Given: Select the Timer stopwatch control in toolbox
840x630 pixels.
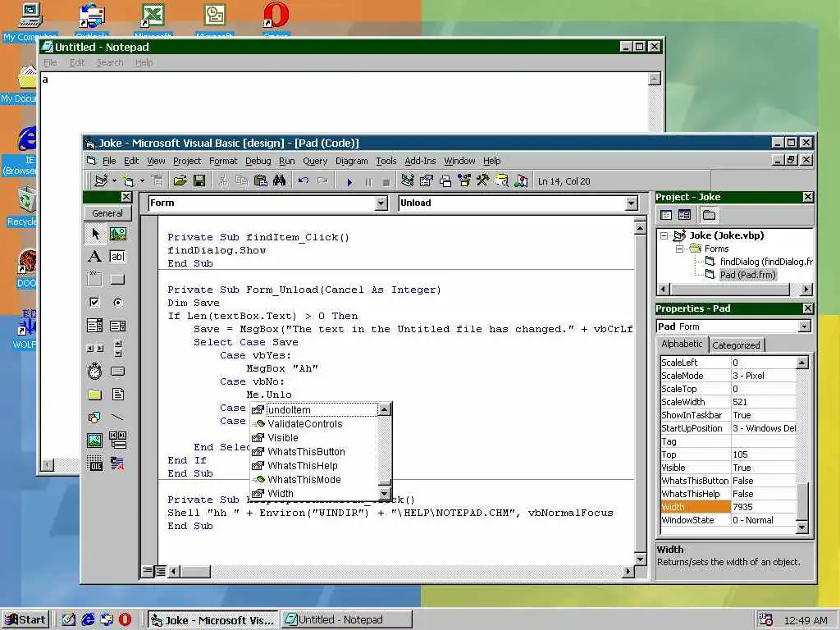Looking at the screenshot, I should click(x=95, y=371).
